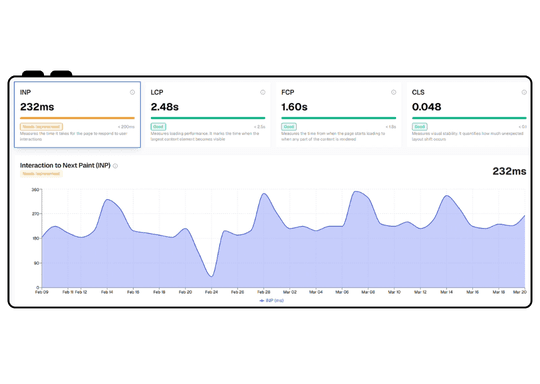Viewport: 540px width, 384px height.
Task: Click the < 1.8s threshold in FCP card
Action: pyautogui.click(x=391, y=127)
